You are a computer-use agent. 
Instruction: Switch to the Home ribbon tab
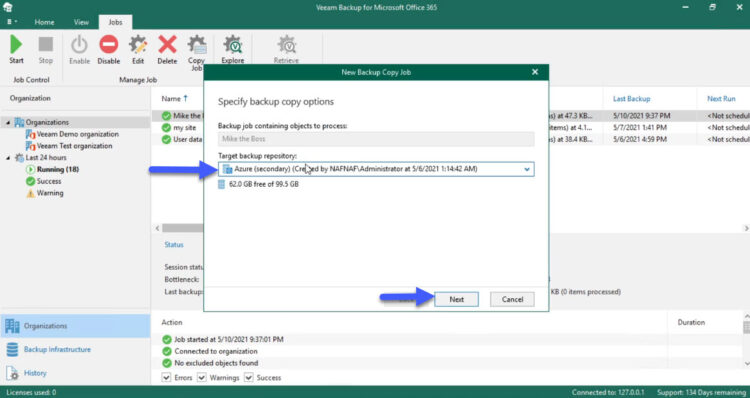[44, 22]
